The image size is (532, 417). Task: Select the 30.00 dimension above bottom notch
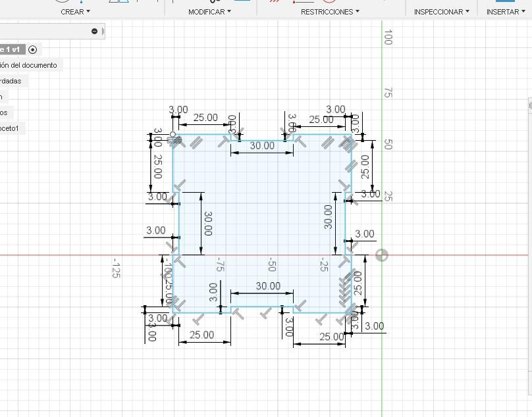268,286
